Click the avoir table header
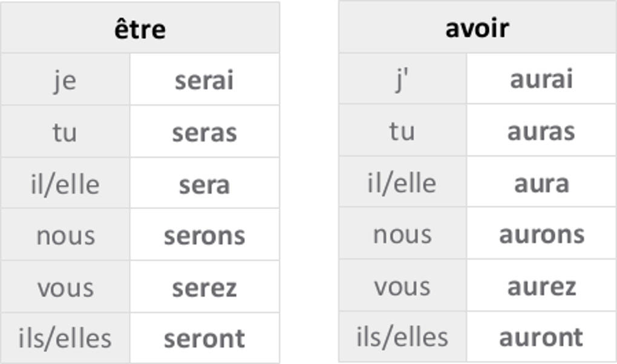 click(x=477, y=28)
